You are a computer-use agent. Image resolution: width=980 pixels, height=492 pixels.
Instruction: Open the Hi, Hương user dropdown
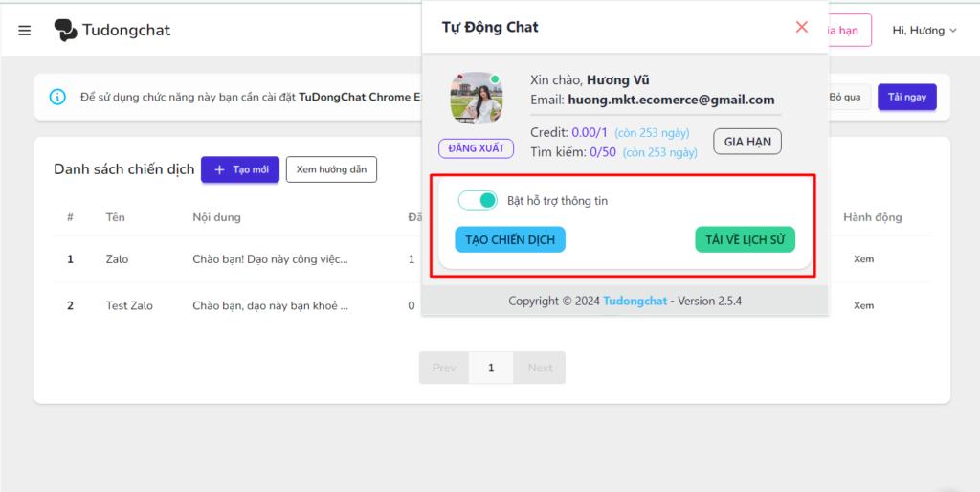924,30
